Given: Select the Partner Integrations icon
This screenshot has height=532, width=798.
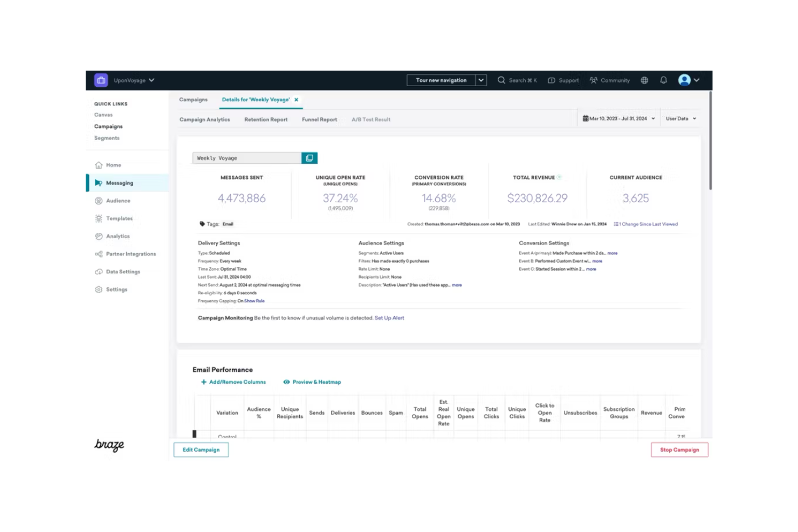Looking at the screenshot, I should 99,254.
